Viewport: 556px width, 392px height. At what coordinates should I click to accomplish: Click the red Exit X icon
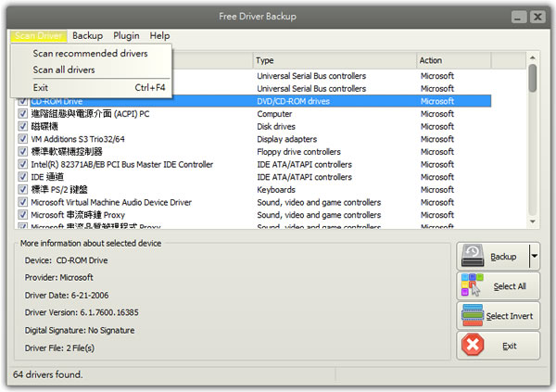[473, 346]
